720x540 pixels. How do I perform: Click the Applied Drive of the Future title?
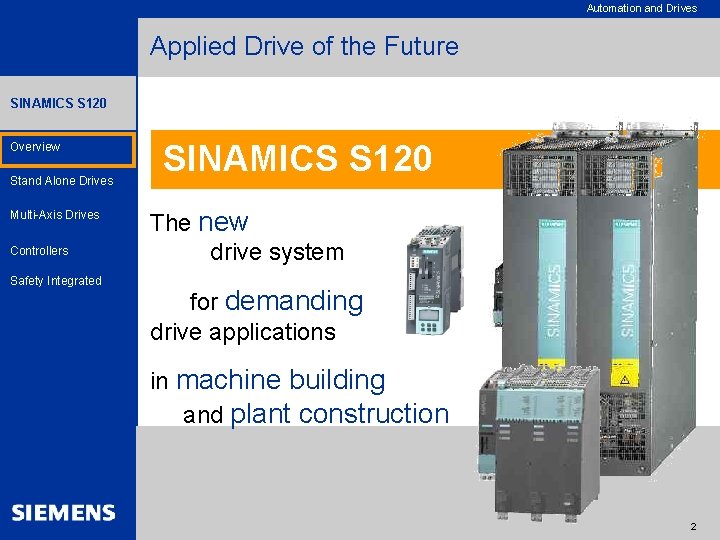(304, 46)
